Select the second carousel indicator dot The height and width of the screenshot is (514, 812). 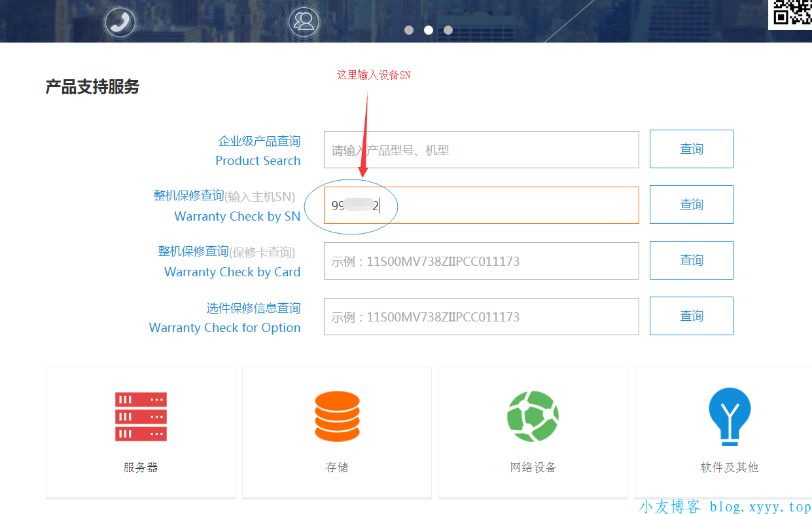(429, 30)
